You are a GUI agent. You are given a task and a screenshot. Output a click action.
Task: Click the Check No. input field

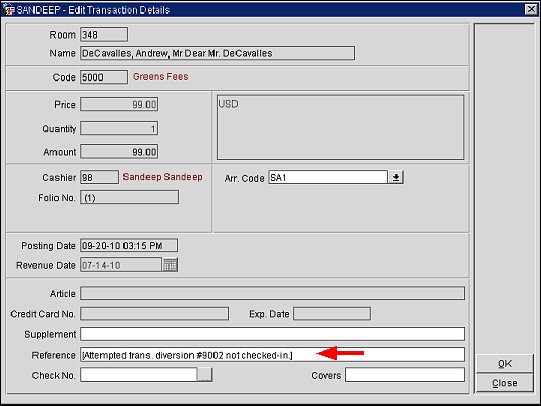click(x=139, y=375)
